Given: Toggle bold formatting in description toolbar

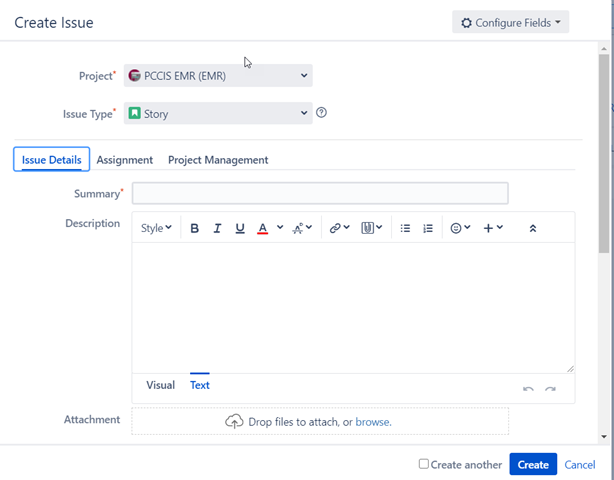Looking at the screenshot, I should point(194,228).
